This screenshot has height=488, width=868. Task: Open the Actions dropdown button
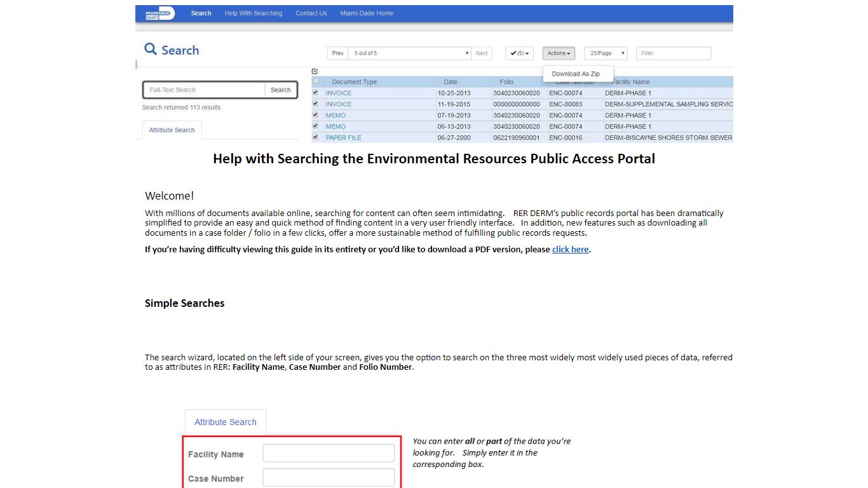559,53
